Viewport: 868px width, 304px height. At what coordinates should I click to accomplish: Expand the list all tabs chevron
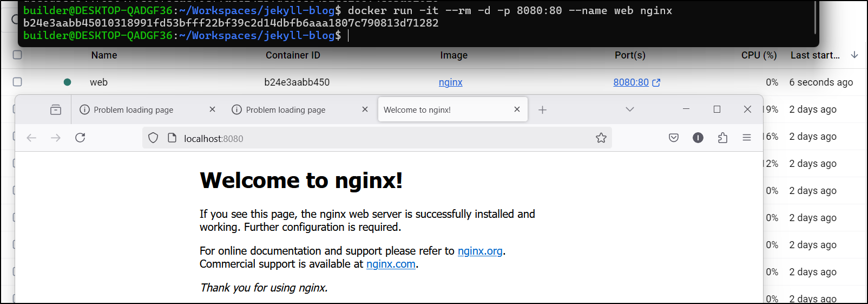630,109
